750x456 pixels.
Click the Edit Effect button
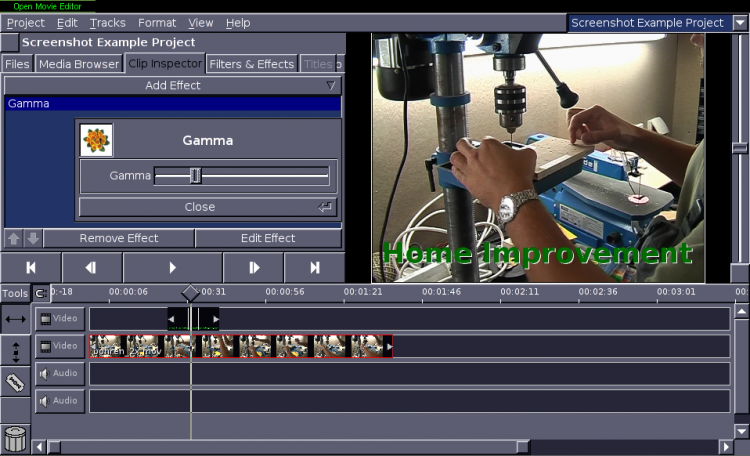(x=268, y=238)
